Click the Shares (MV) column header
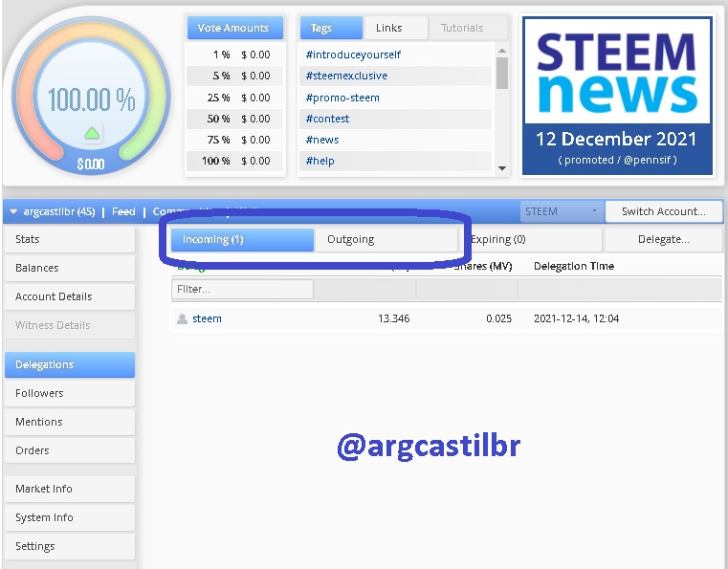Image resolution: width=728 pixels, height=569 pixels. pyautogui.click(x=483, y=267)
